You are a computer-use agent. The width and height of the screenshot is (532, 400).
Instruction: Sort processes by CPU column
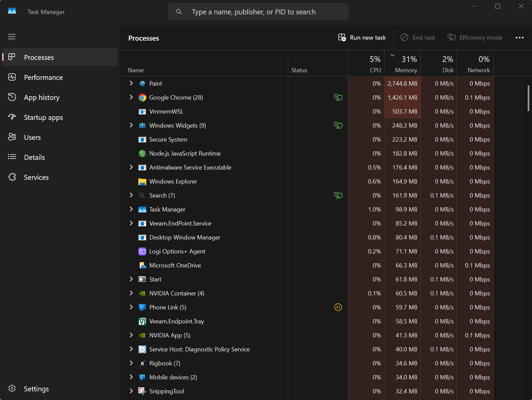pyautogui.click(x=366, y=63)
